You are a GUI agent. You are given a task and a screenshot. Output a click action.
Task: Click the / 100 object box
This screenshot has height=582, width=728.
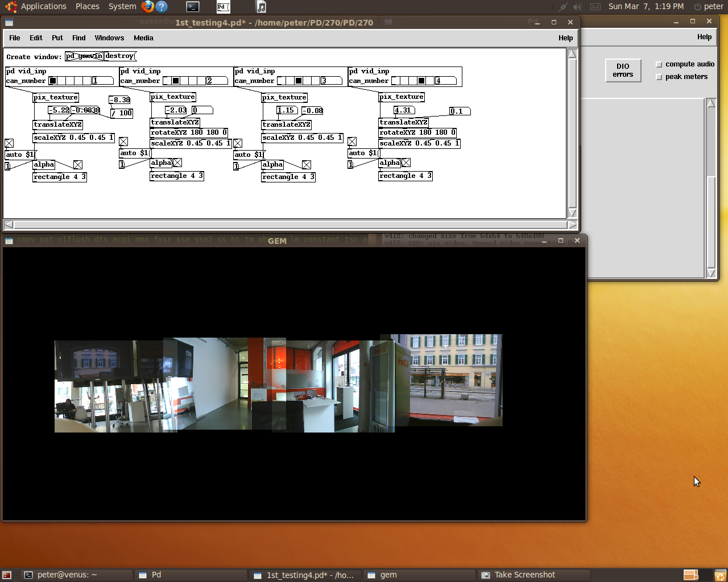click(122, 113)
